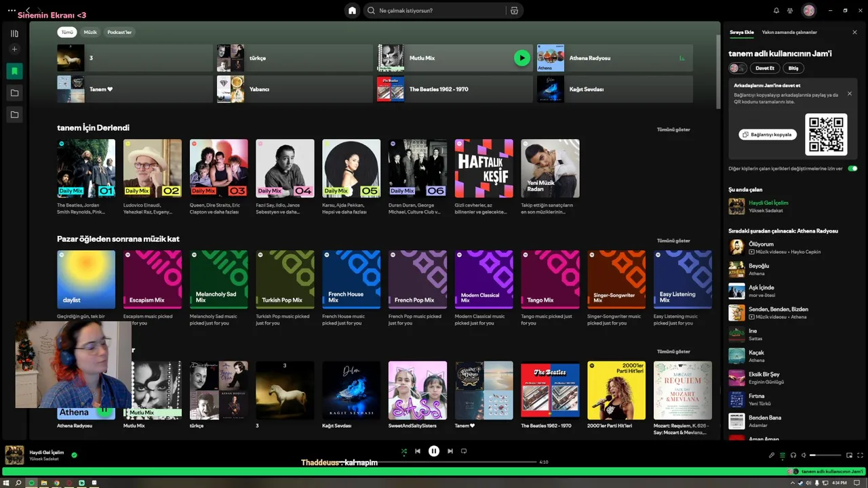This screenshot has width=868, height=488.
Task: Dismiss the Jam invite card
Action: (x=849, y=94)
